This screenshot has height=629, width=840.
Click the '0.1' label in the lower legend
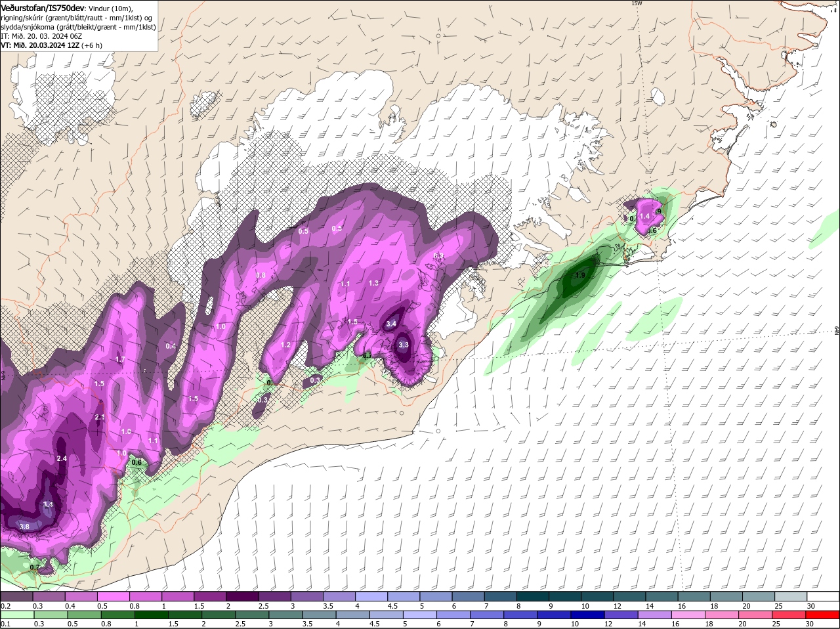pyautogui.click(x=5, y=624)
